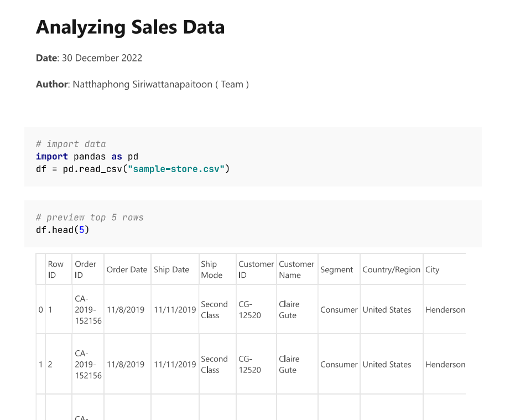Click Ship Date 11/11/2019 in index row 1

click(175, 364)
